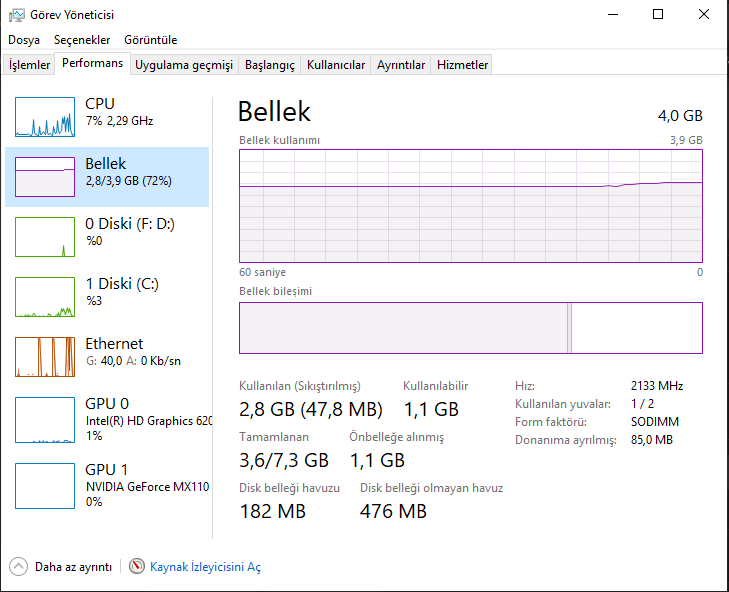This screenshot has width=729, height=592.
Task: Click the Görev Yöneticisi title bar icon
Action: [x=15, y=14]
